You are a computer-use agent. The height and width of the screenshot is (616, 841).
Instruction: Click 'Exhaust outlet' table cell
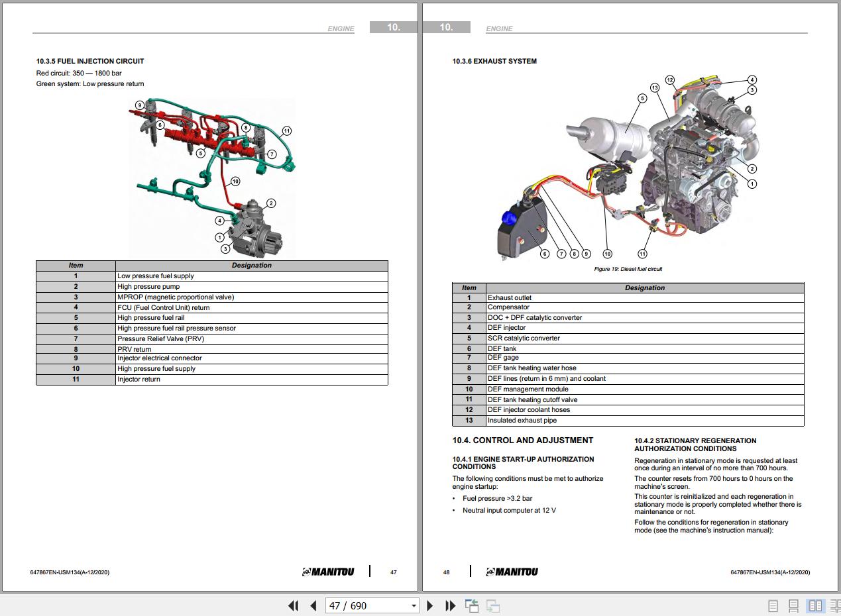(x=645, y=297)
